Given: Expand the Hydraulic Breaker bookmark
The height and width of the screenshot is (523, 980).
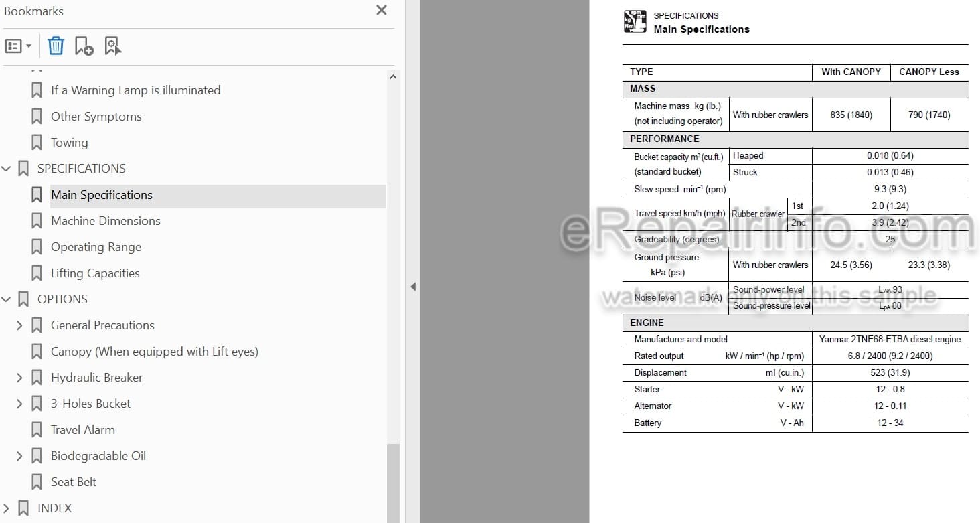Looking at the screenshot, I should point(19,378).
